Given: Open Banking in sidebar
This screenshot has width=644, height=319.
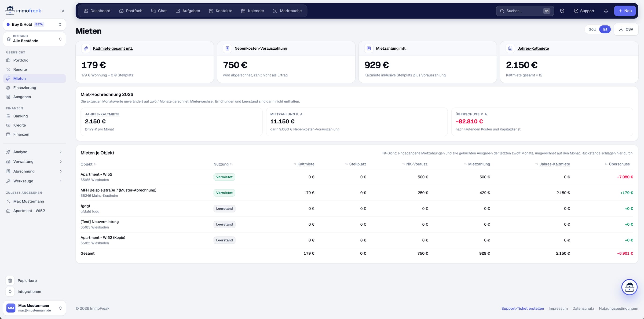Looking at the screenshot, I should (34, 116).
